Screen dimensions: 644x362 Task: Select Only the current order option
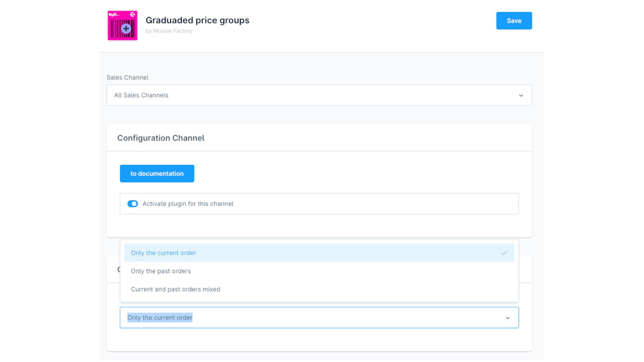point(319,253)
